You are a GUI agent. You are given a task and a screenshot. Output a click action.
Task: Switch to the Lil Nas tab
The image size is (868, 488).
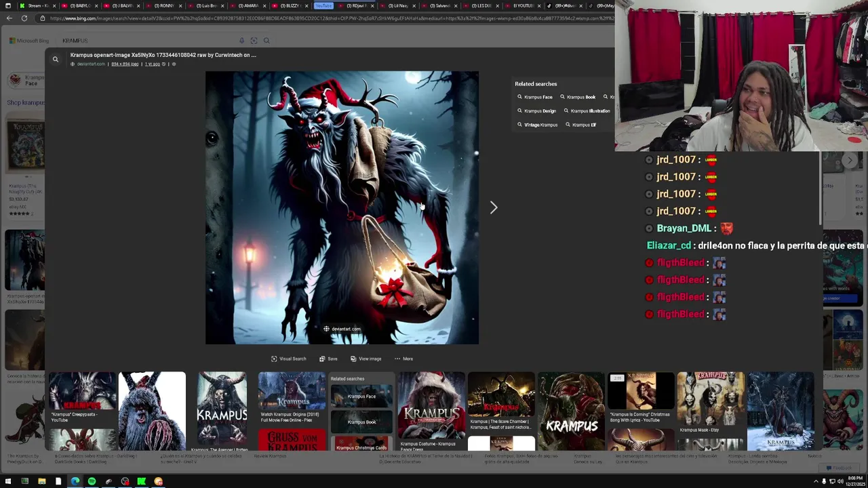click(397, 5)
